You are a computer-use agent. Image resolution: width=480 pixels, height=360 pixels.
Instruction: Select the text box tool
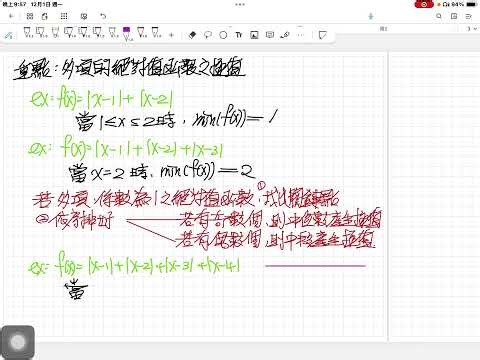[x=270, y=35]
